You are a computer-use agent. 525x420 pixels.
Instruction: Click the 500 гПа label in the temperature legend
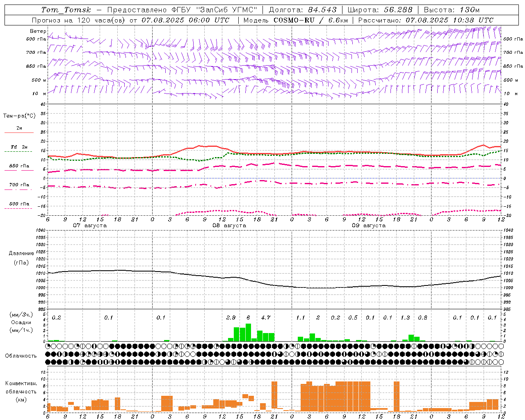coord(19,204)
